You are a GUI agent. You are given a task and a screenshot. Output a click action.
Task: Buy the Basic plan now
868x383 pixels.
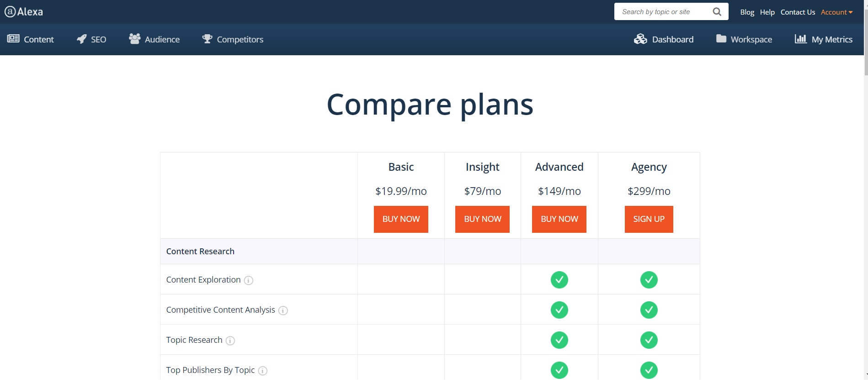(401, 219)
